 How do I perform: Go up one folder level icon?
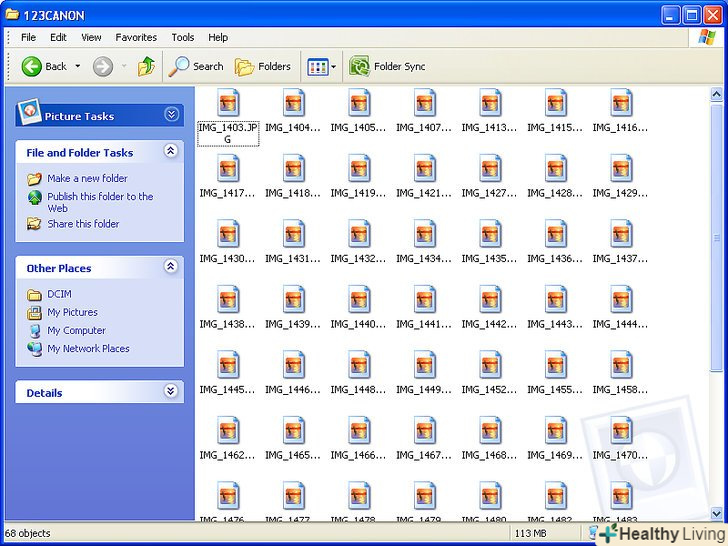pyautogui.click(x=146, y=67)
